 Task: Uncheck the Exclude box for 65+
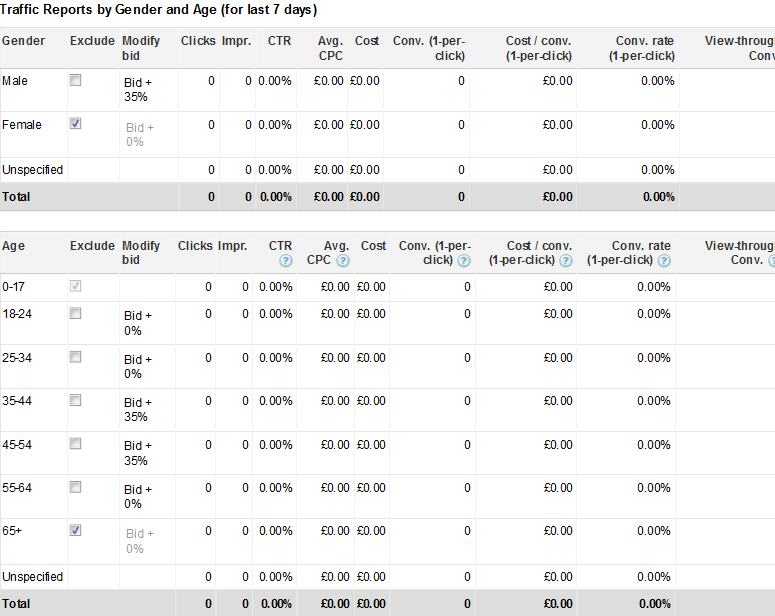pyautogui.click(x=75, y=530)
